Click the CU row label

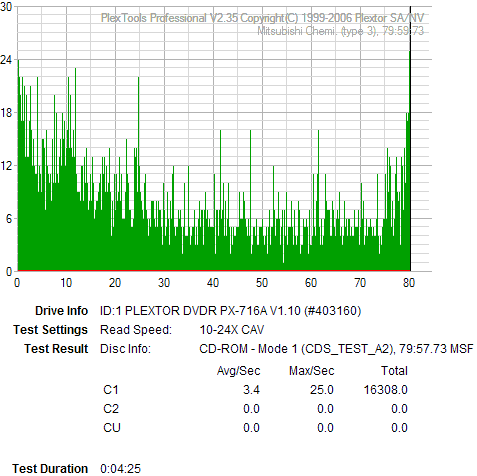pyautogui.click(x=112, y=428)
